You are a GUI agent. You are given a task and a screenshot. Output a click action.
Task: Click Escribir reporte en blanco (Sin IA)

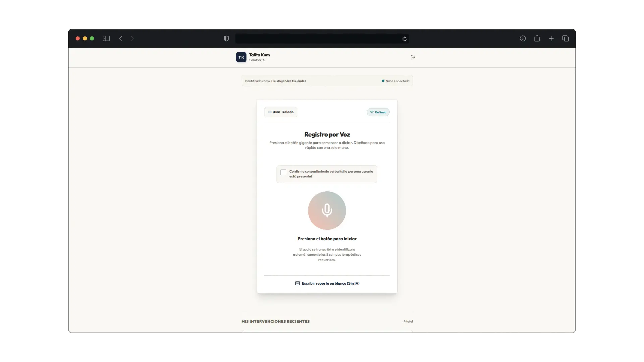(x=327, y=283)
